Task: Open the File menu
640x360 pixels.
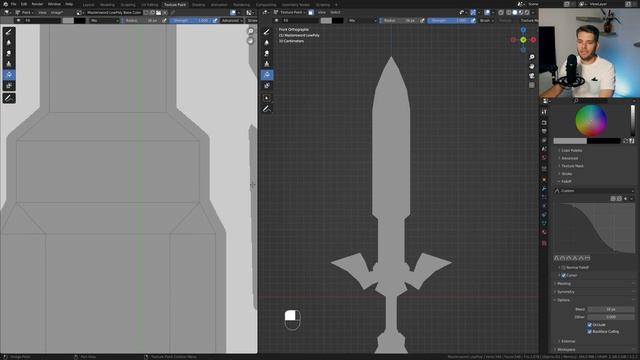Action: pyautogui.click(x=13, y=4)
